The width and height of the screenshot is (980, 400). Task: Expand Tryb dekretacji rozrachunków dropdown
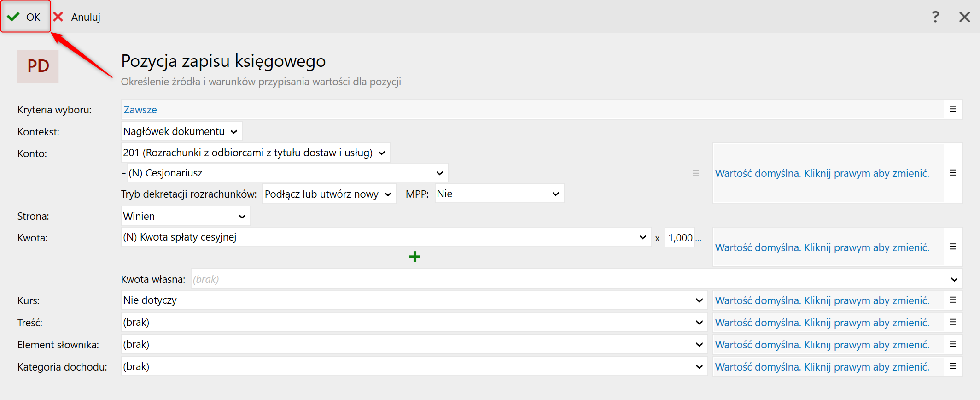point(329,194)
